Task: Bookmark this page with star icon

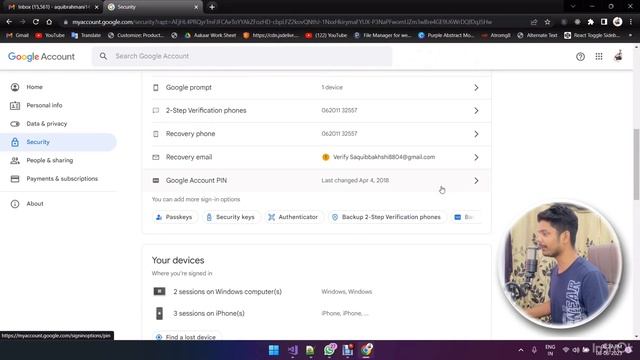Action: (547, 22)
